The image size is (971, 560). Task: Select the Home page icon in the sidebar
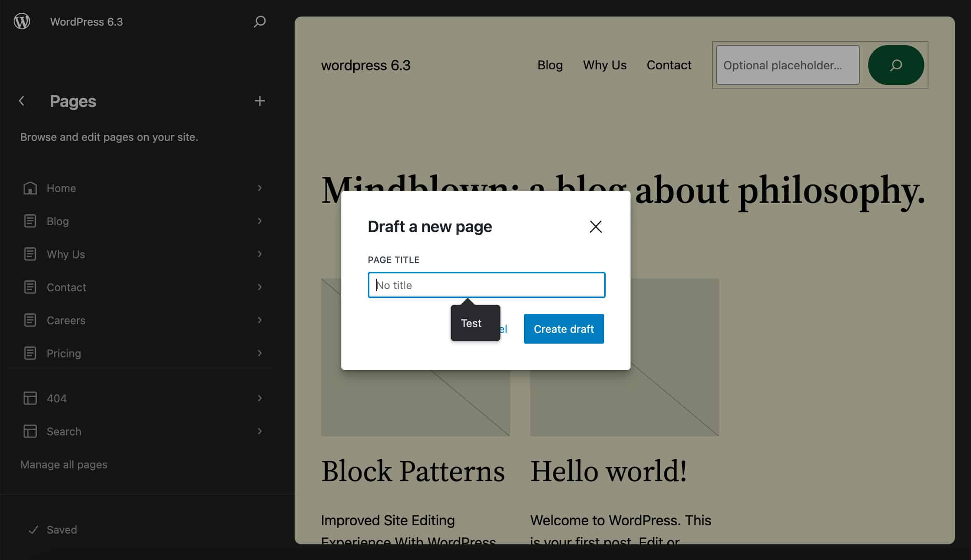[30, 188]
